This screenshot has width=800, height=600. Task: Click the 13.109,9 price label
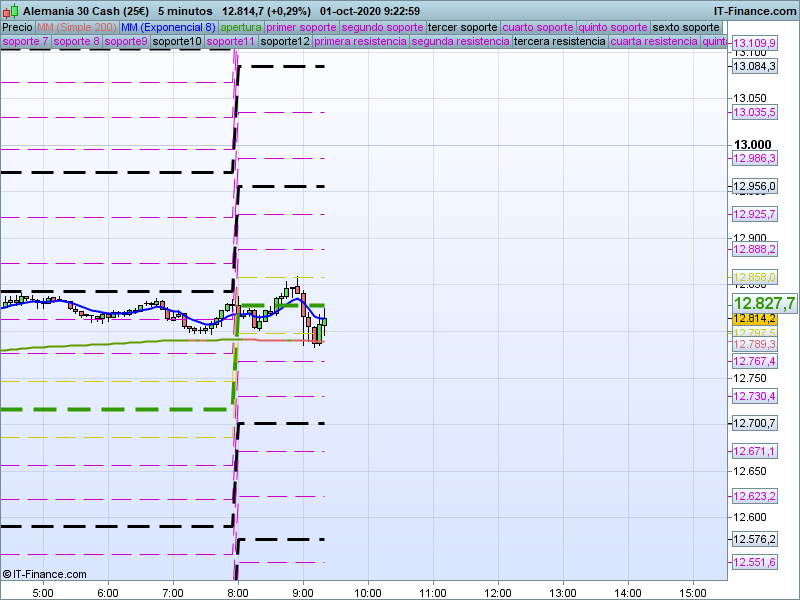755,43
